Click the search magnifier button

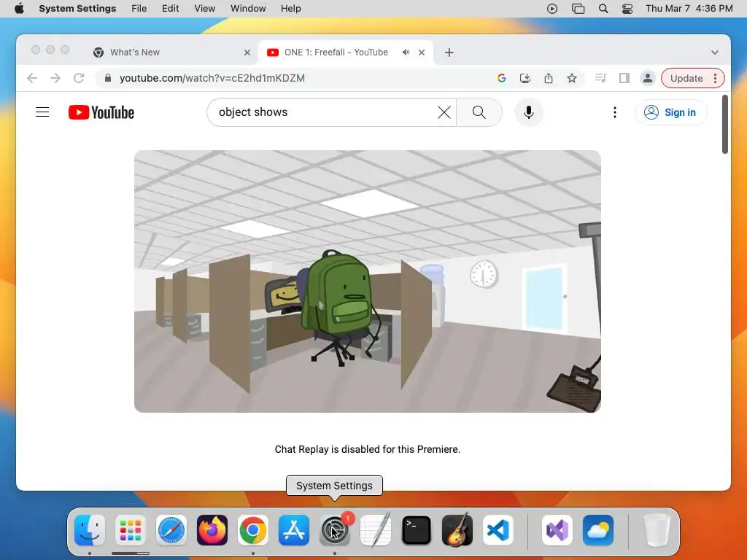[x=479, y=112]
